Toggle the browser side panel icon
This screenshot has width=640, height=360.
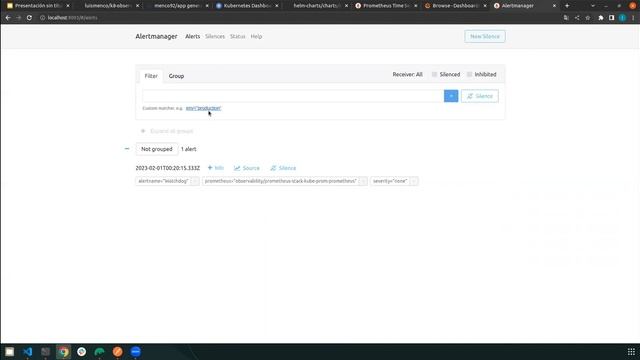(x=611, y=18)
